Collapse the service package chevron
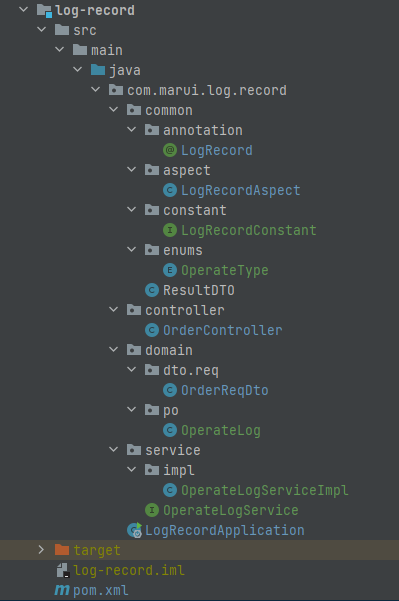399x601 pixels. [x=114, y=449]
